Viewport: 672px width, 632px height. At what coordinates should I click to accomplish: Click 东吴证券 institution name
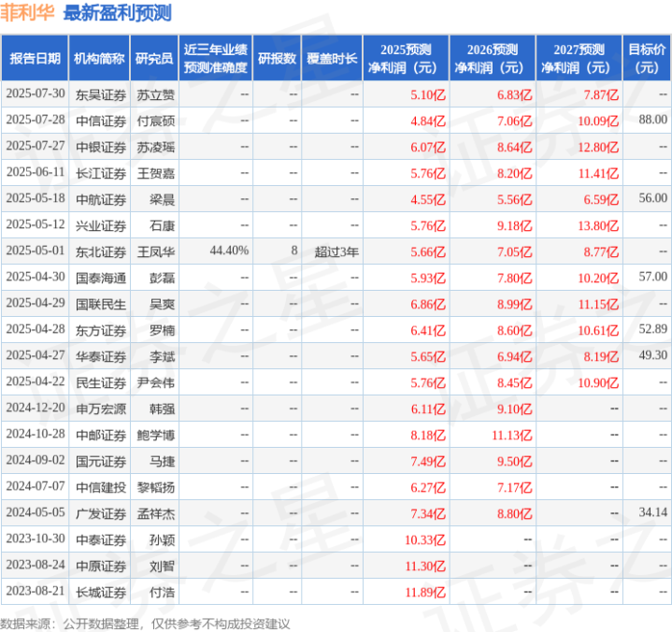click(101, 94)
